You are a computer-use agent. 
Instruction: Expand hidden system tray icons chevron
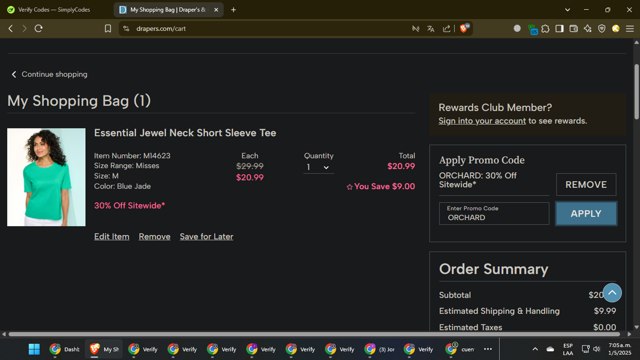pyautogui.click(x=535, y=349)
